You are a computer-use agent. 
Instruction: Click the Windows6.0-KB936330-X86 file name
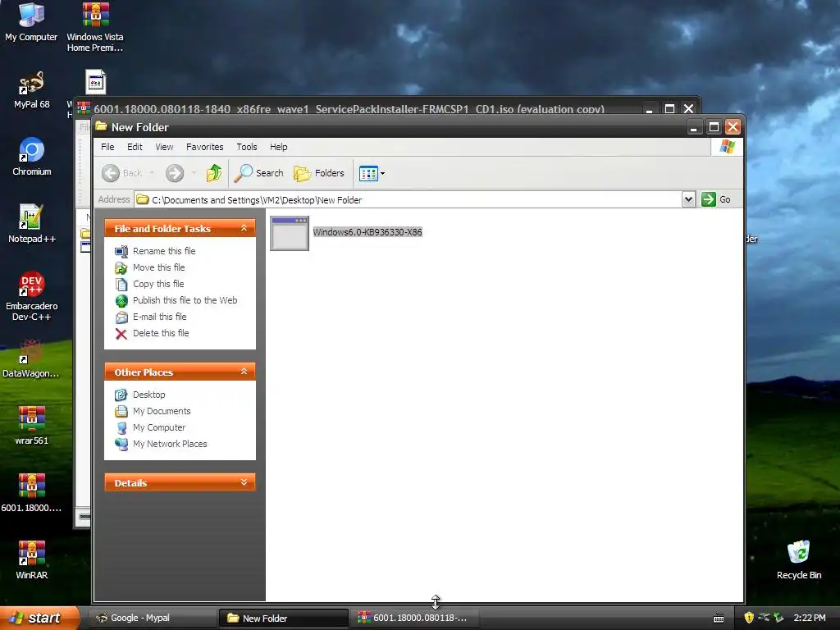coord(367,232)
